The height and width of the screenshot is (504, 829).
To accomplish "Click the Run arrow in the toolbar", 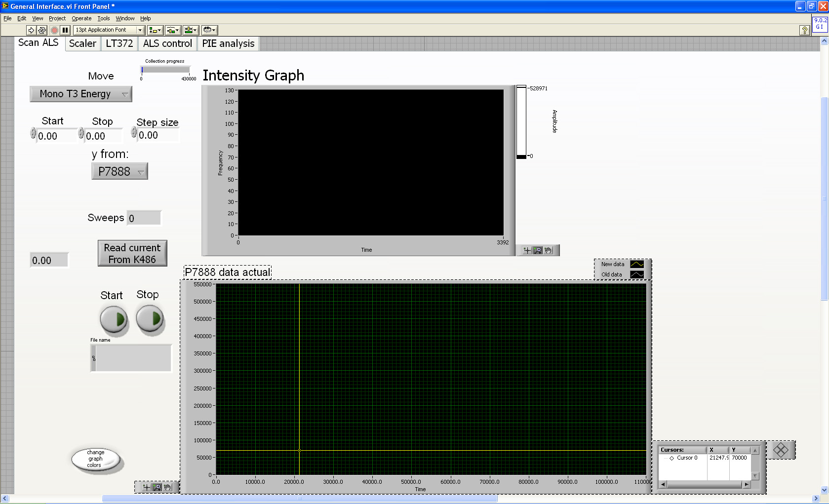I will [x=31, y=30].
